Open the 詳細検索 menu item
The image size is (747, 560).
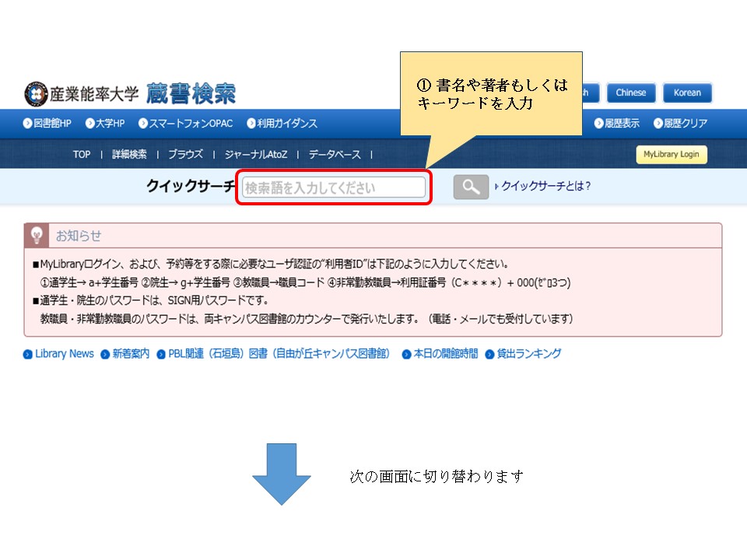pos(129,154)
